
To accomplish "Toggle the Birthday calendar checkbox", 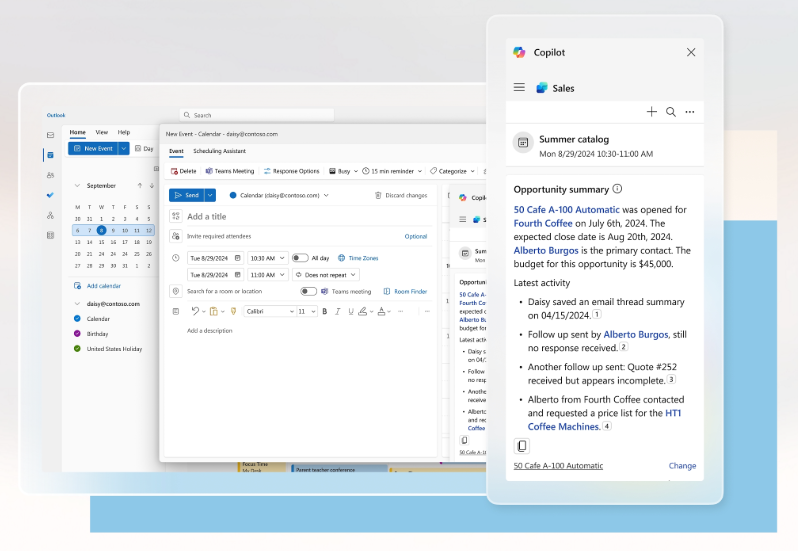I will tap(77, 334).
